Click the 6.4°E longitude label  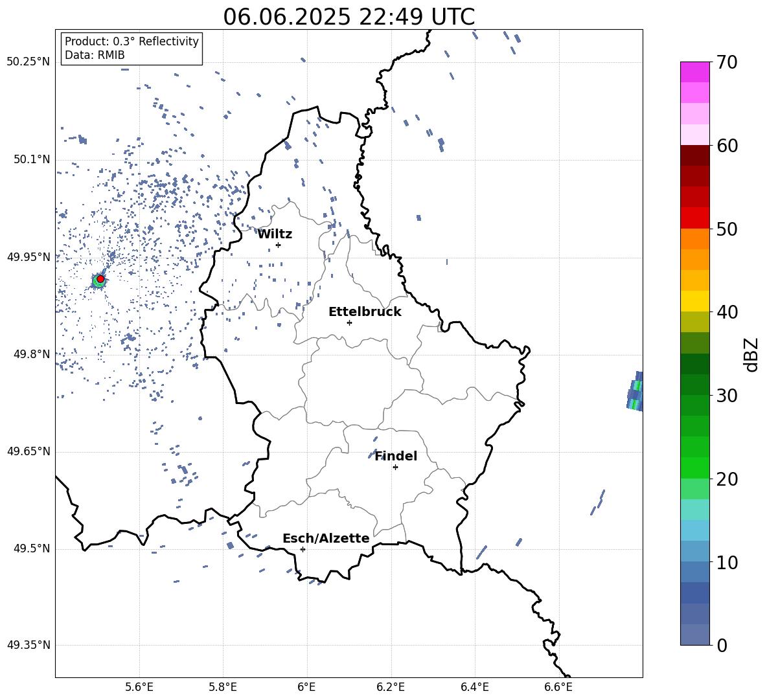474,687
